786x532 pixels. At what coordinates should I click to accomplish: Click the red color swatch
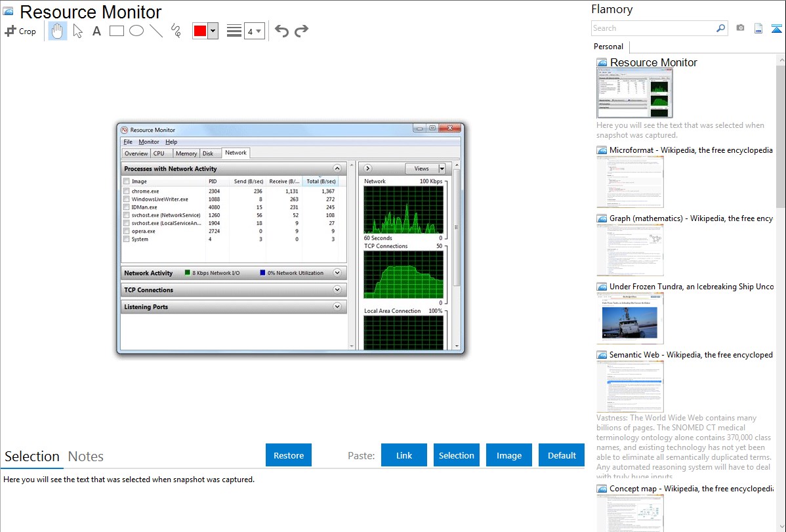200,31
